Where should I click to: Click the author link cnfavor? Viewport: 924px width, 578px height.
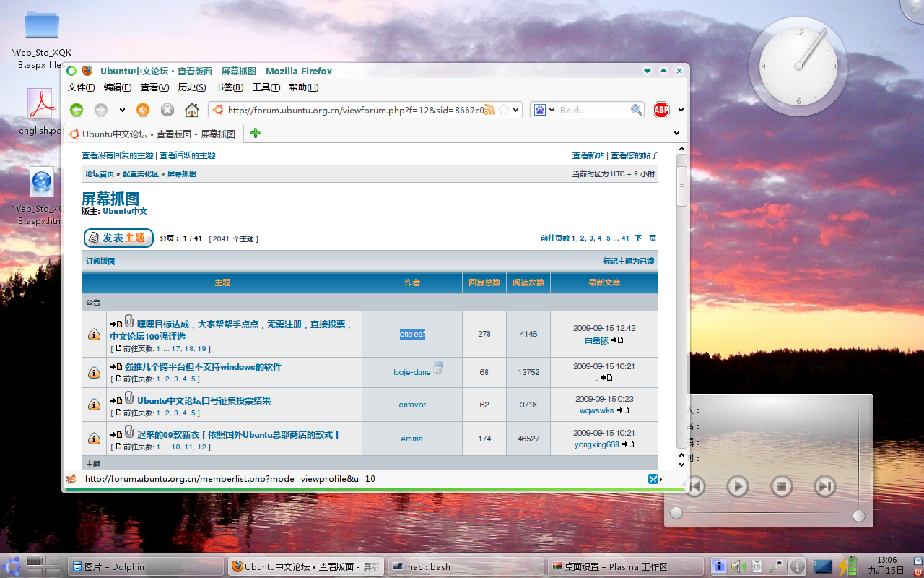(x=412, y=405)
